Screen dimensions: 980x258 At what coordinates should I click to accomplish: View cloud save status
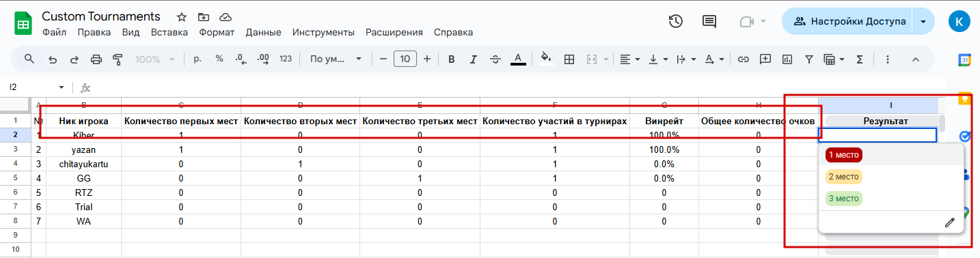(225, 16)
